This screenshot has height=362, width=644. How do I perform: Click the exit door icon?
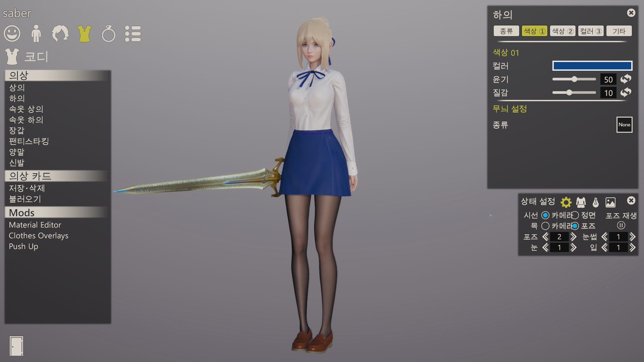pos(16,346)
